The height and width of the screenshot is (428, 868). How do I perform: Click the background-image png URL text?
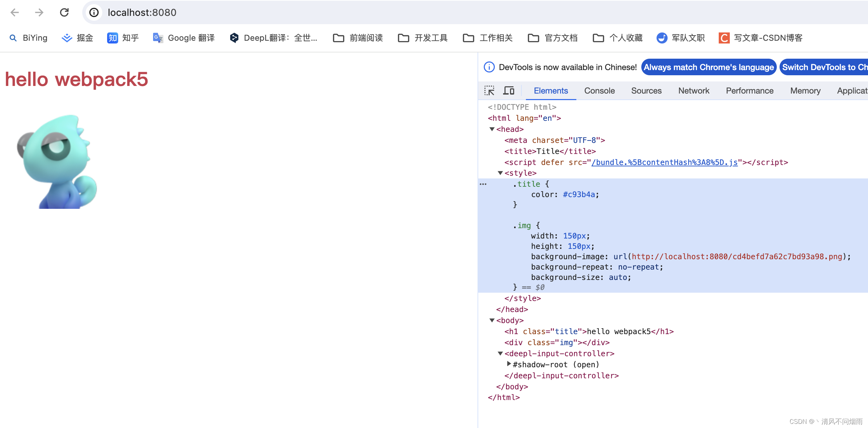(x=737, y=256)
